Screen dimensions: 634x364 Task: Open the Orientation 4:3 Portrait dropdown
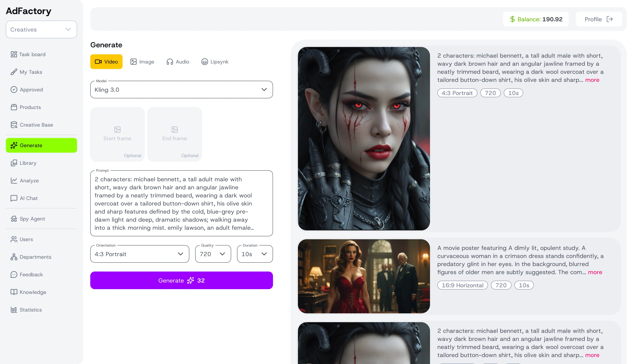pyautogui.click(x=140, y=254)
